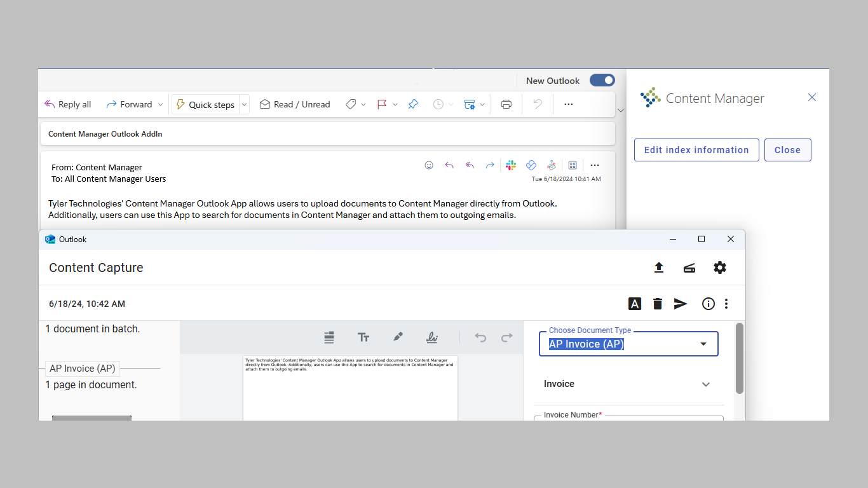Click undo arrow in document viewer toolbar
Screen dimensions: 868x488
pos(480,337)
